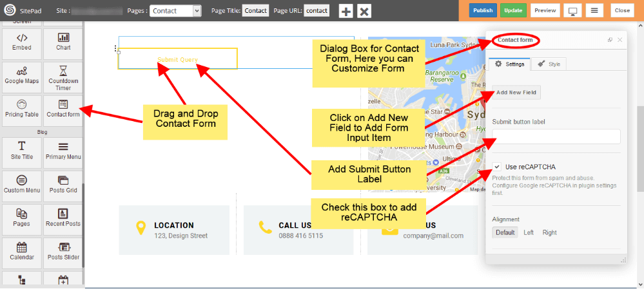Open the hamburger menu in top bar
Viewport: 644px width, 289px height.
(594, 11)
